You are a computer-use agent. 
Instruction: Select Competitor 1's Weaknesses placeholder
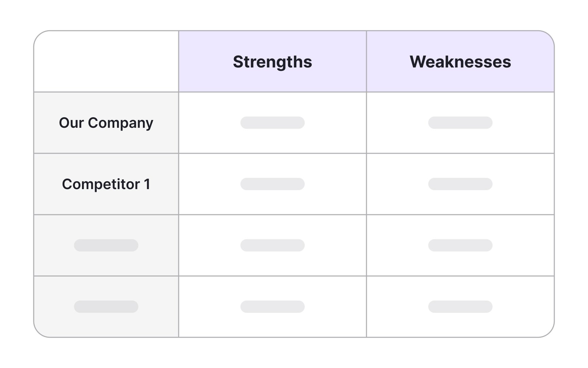click(460, 184)
